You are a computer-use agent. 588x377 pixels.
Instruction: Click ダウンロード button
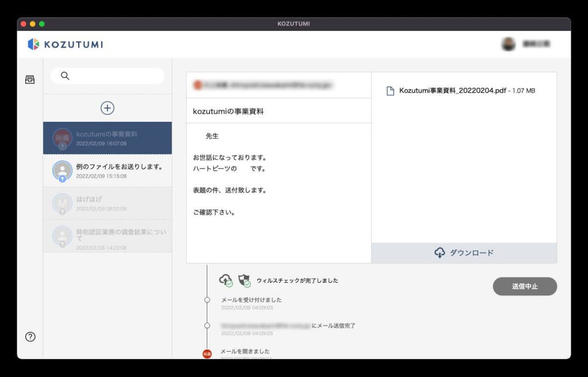[x=464, y=253]
